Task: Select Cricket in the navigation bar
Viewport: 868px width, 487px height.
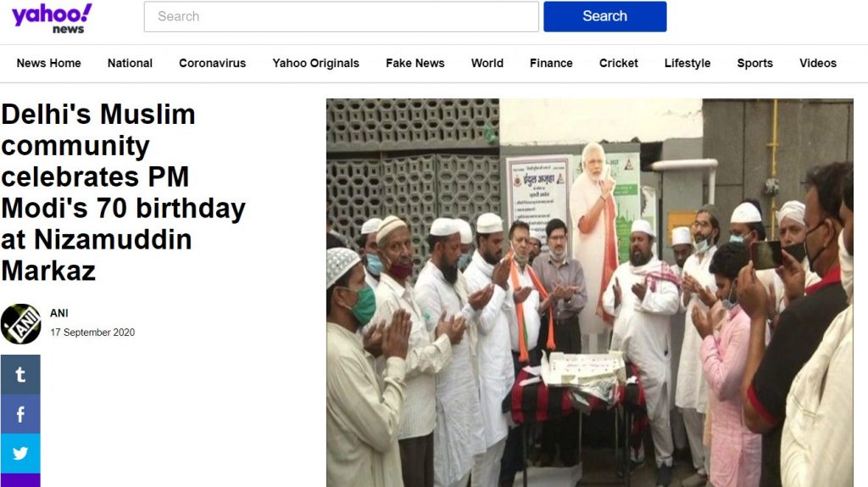Action: pos(618,63)
